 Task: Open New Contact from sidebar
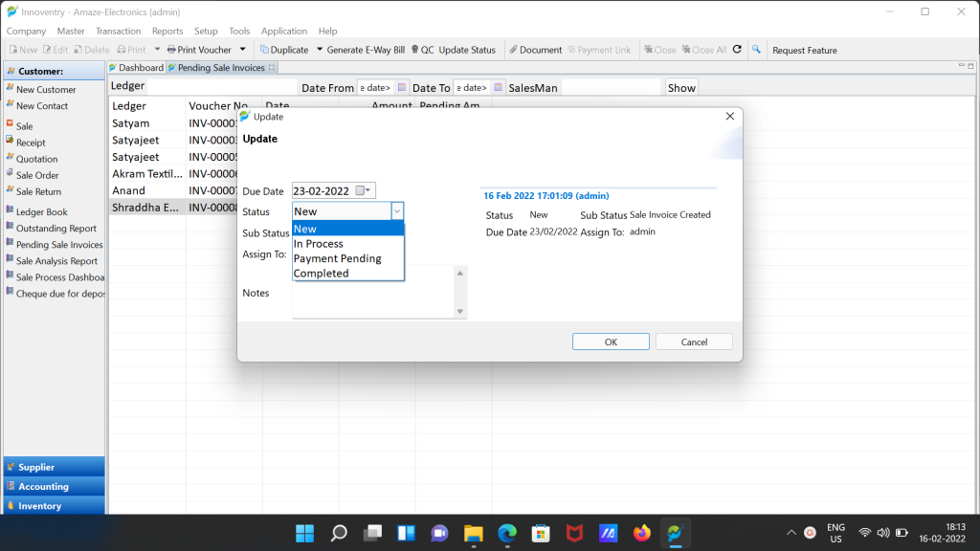pyautogui.click(x=42, y=105)
